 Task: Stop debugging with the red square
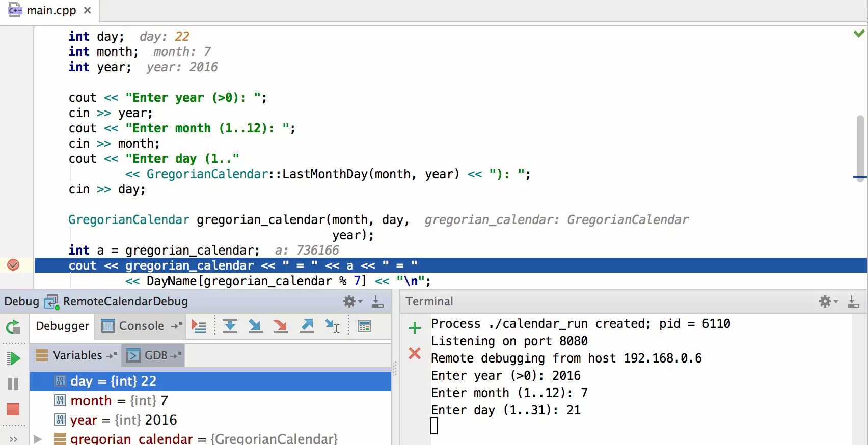(x=13, y=409)
